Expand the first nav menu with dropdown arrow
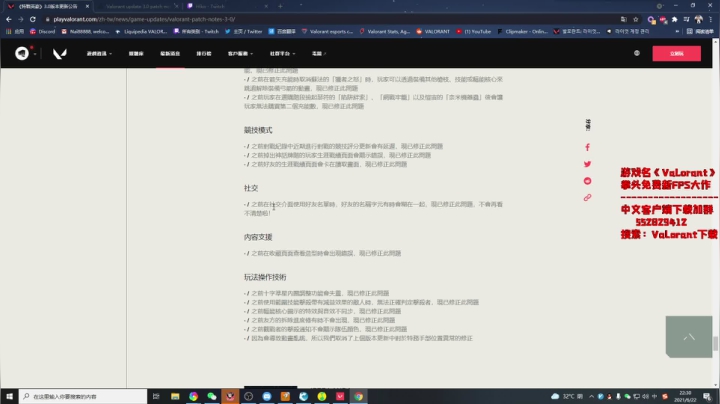The height and width of the screenshot is (404, 720). [99, 54]
